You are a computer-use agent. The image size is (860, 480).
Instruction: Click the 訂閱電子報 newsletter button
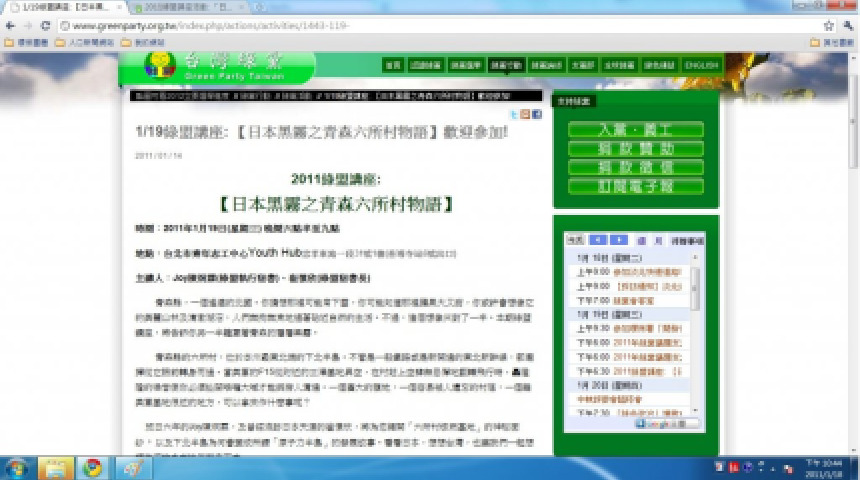click(635, 186)
